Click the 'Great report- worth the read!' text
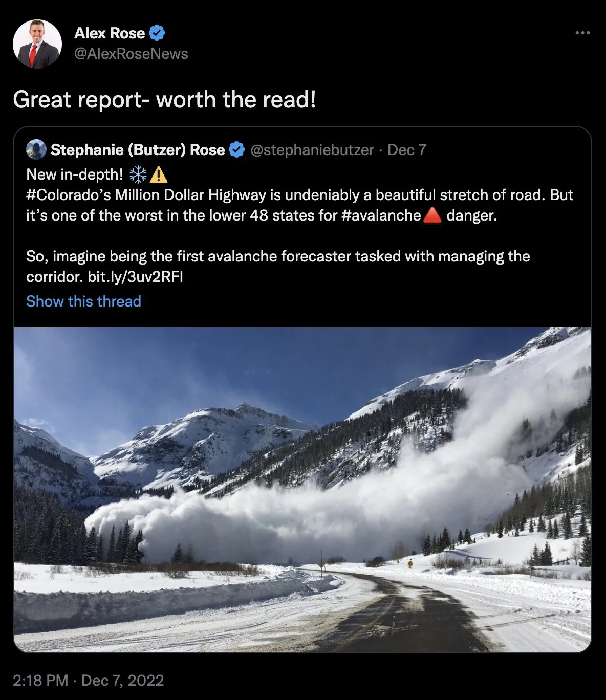This screenshot has height=700, width=606. click(x=164, y=99)
